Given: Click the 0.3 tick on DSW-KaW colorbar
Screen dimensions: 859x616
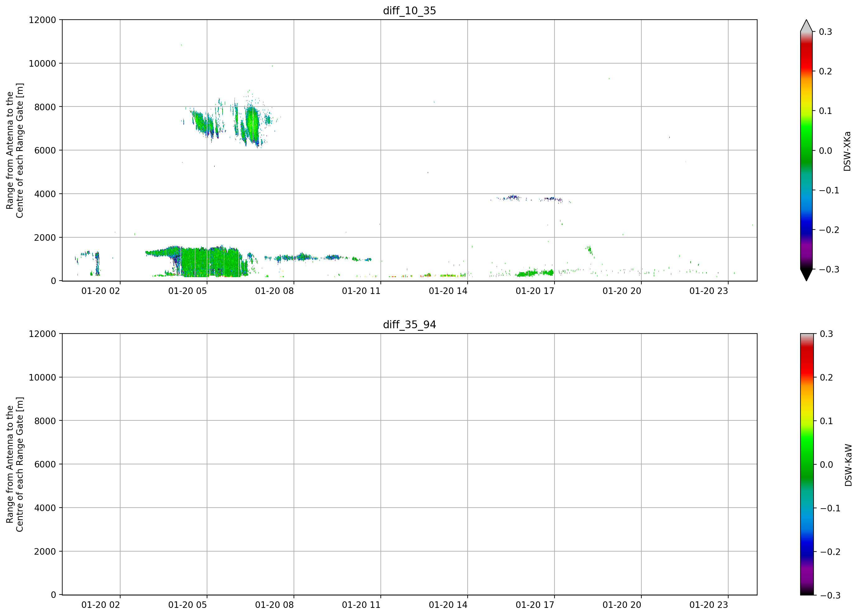Looking at the screenshot, I should (x=826, y=334).
